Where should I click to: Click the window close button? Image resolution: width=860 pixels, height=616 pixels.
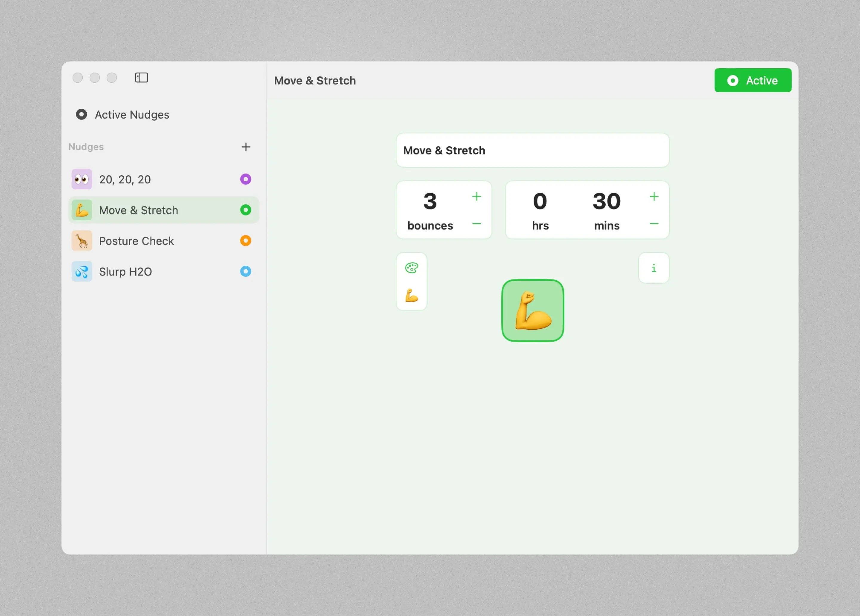pyautogui.click(x=78, y=78)
